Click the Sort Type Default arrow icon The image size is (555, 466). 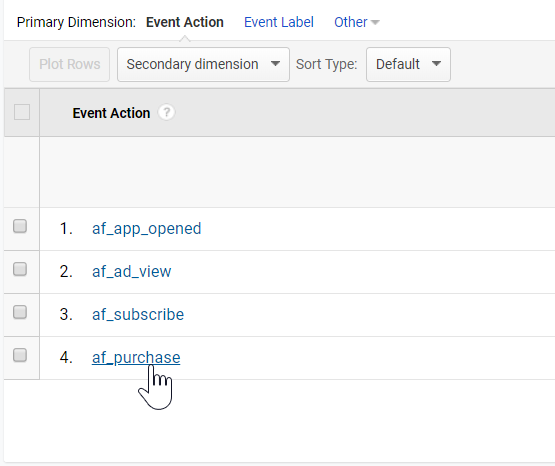point(436,64)
